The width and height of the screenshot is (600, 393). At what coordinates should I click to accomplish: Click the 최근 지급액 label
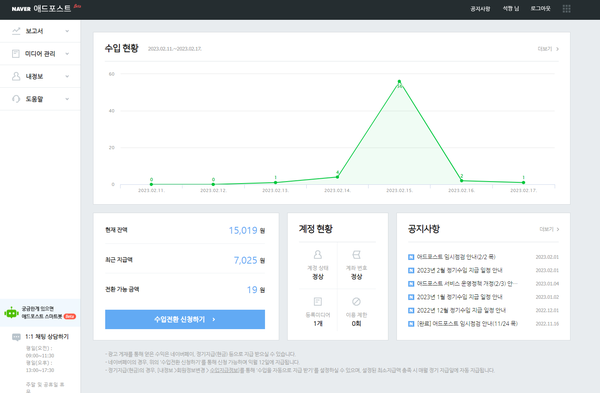coord(119,260)
